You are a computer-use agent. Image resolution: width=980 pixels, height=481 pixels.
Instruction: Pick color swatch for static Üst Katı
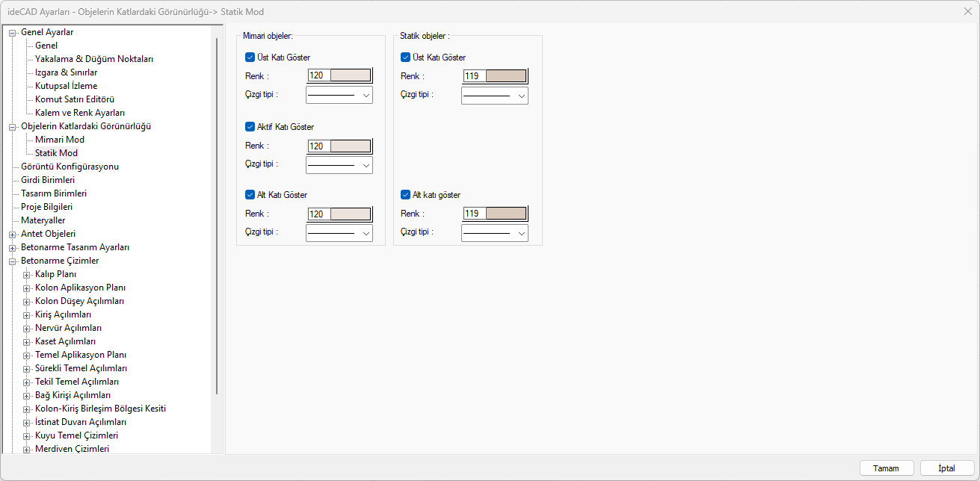point(506,76)
